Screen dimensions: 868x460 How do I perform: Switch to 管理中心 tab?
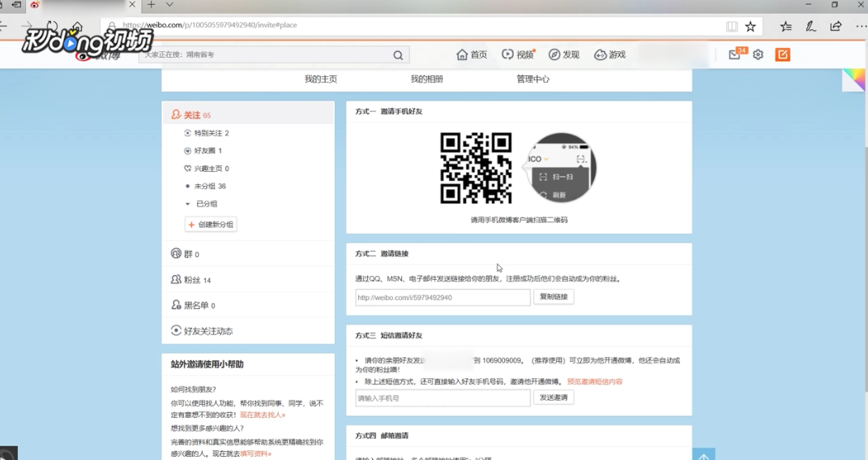point(533,79)
